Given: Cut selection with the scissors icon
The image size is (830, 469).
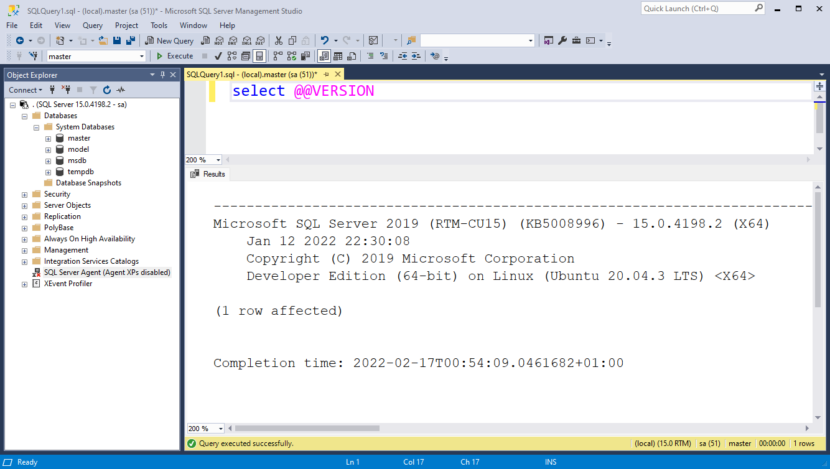Looking at the screenshot, I should click(278, 40).
